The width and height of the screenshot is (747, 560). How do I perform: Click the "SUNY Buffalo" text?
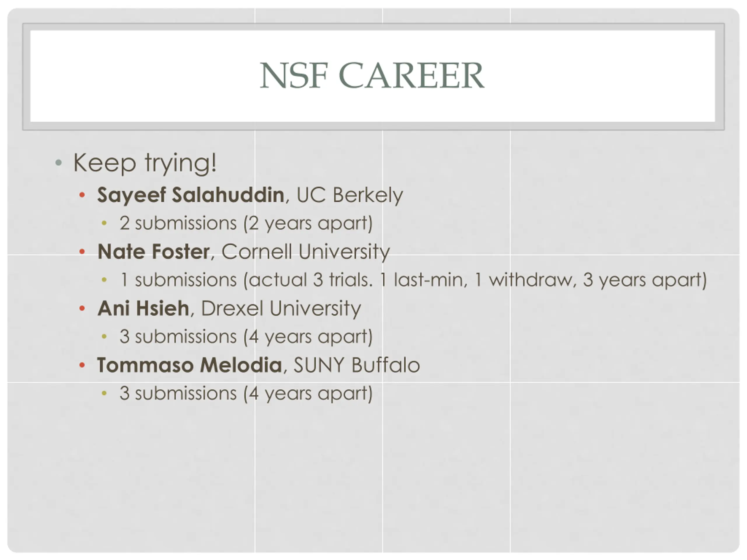[357, 365]
